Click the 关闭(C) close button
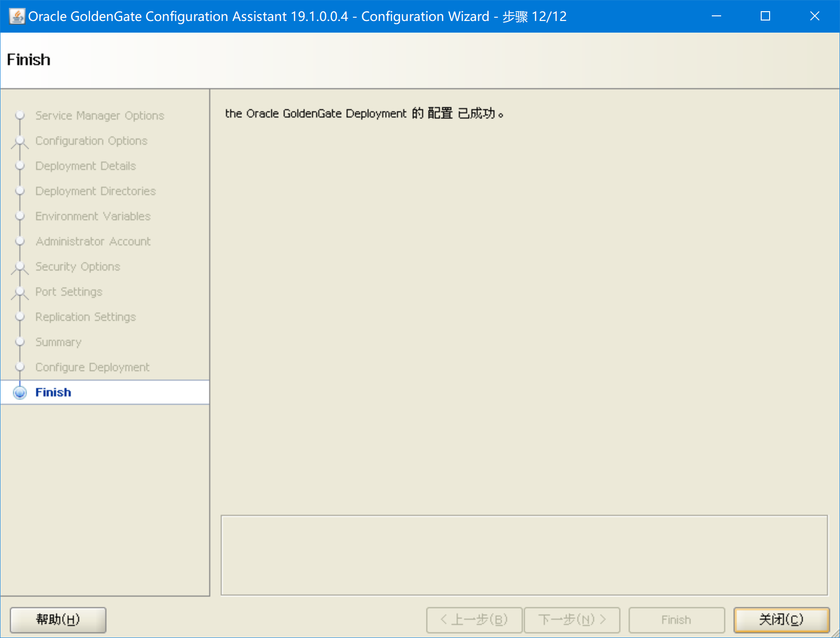840x638 pixels. (x=781, y=620)
